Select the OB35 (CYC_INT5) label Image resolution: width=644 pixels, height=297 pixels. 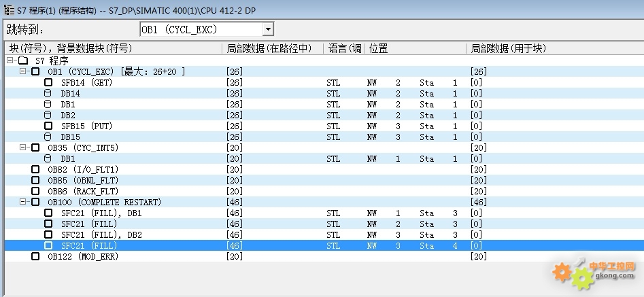click(83, 147)
